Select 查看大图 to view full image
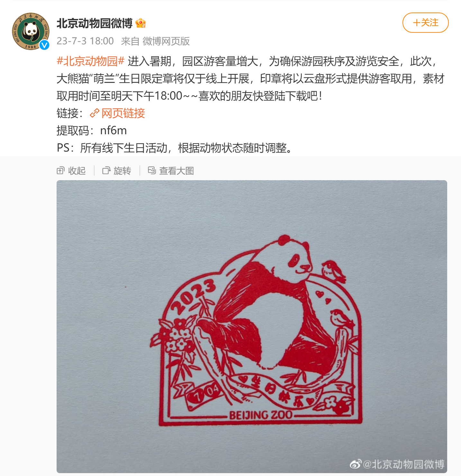Viewport: 461px width, 476px height. 176,171
